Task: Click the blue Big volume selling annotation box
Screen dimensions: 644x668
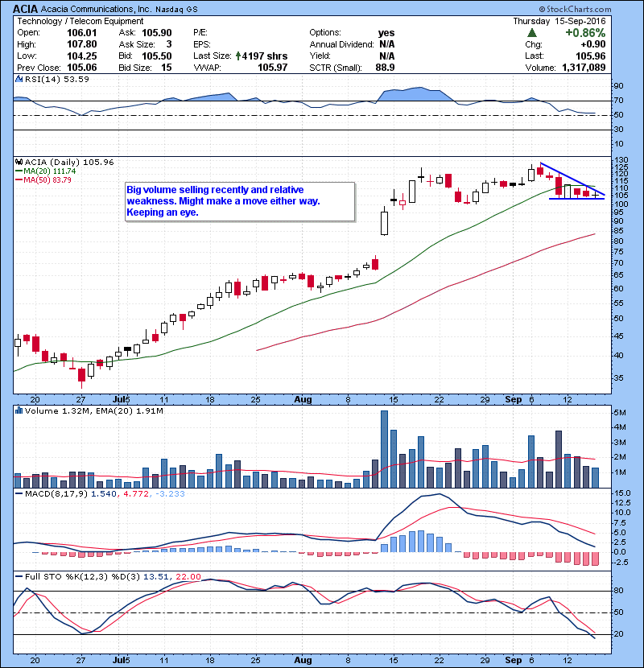Action: coord(240,201)
